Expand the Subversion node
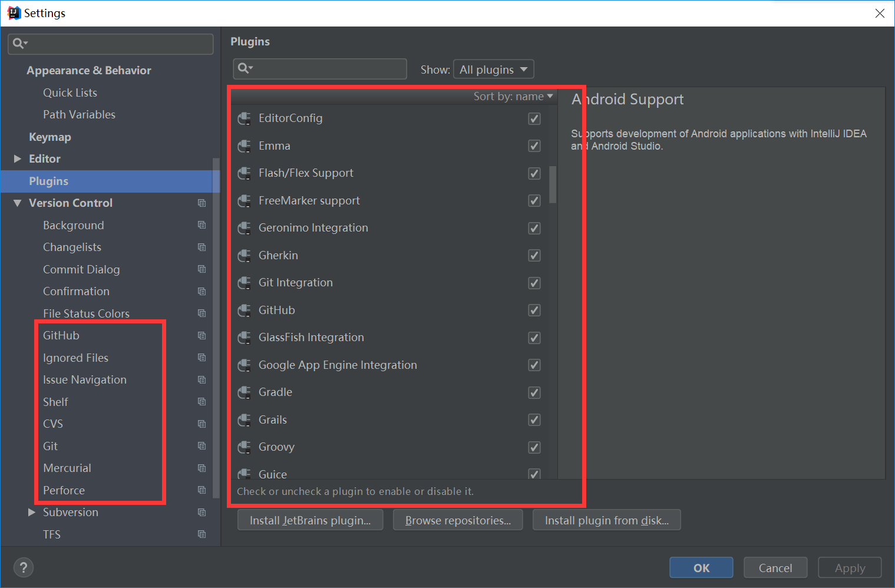The height and width of the screenshot is (588, 895). click(32, 513)
